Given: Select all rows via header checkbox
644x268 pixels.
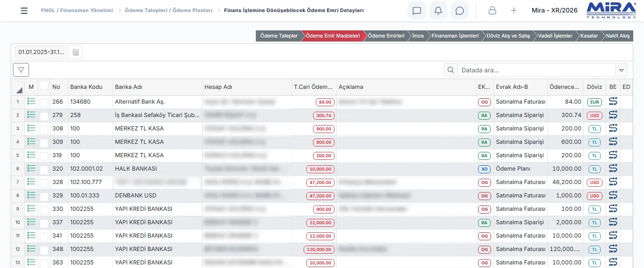Looking at the screenshot, I should (44, 85).
